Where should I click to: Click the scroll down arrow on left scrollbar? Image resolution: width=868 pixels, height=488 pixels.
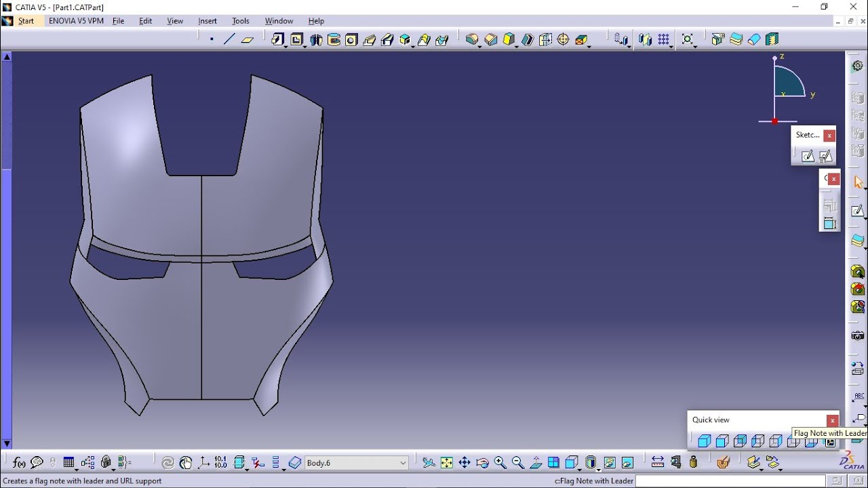(x=7, y=444)
